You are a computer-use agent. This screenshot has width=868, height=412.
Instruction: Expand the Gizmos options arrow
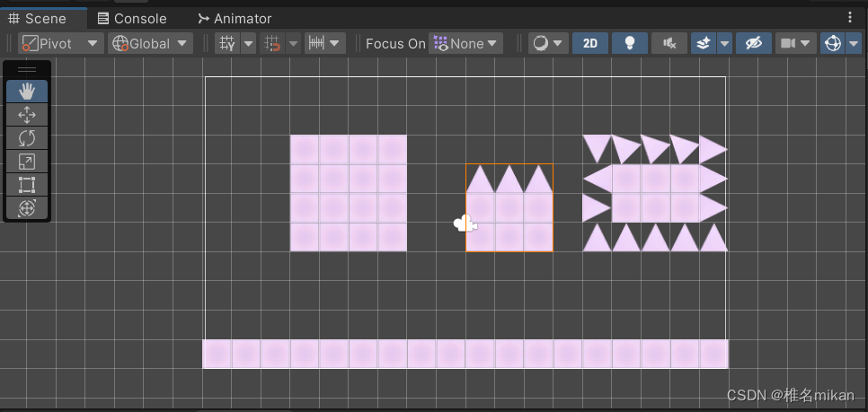coord(853,43)
